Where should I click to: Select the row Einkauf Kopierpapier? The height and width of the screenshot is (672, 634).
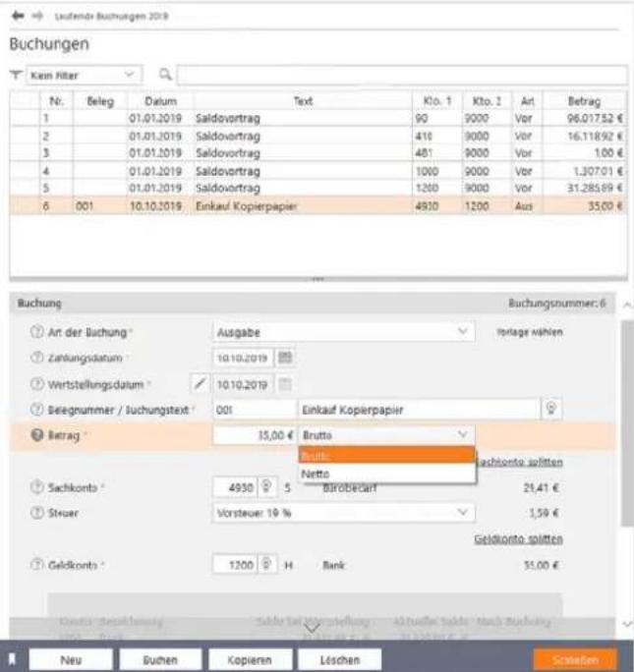[318, 205]
